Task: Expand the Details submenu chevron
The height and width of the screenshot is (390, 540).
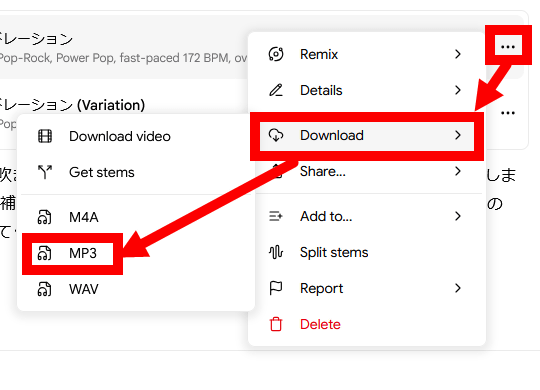Action: 458,90
